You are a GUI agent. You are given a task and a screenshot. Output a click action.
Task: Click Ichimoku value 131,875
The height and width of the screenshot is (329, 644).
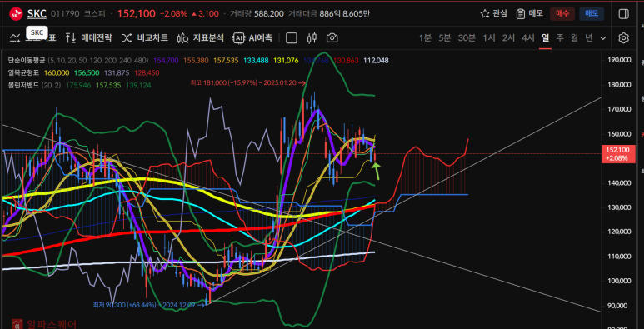tap(117, 72)
